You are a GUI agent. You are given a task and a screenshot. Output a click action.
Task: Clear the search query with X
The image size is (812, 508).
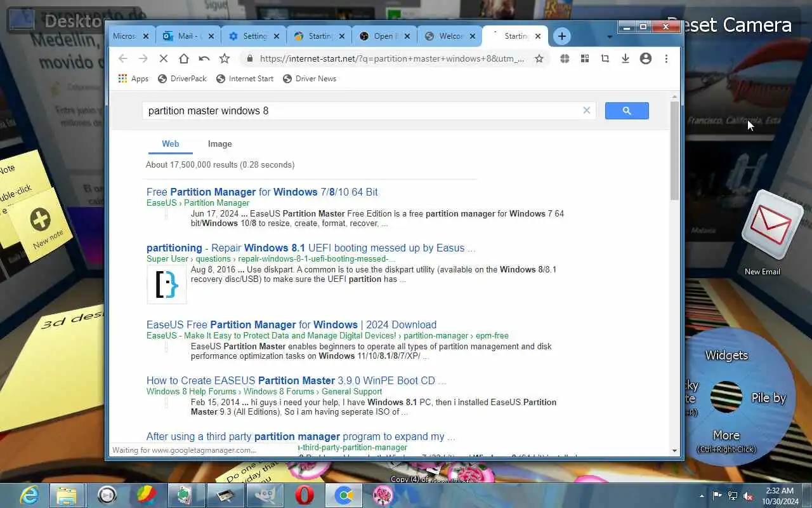pyautogui.click(x=587, y=110)
